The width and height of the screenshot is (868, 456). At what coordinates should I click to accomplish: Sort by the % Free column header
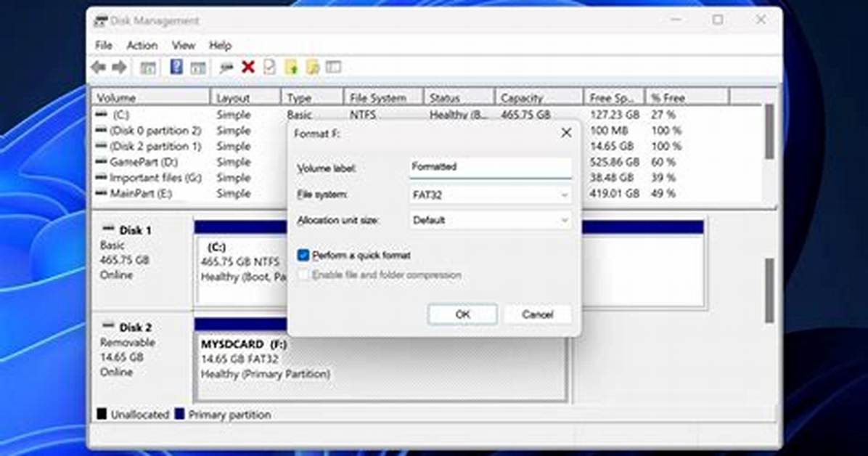(687, 97)
